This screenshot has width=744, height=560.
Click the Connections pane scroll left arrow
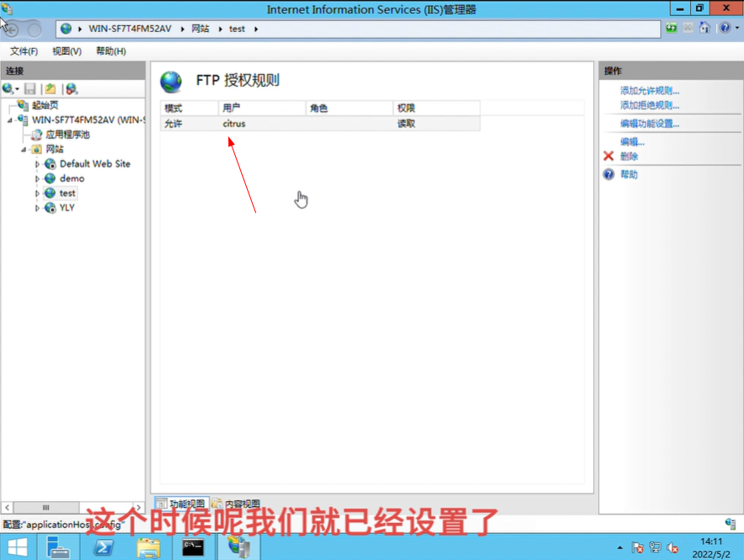(7, 507)
